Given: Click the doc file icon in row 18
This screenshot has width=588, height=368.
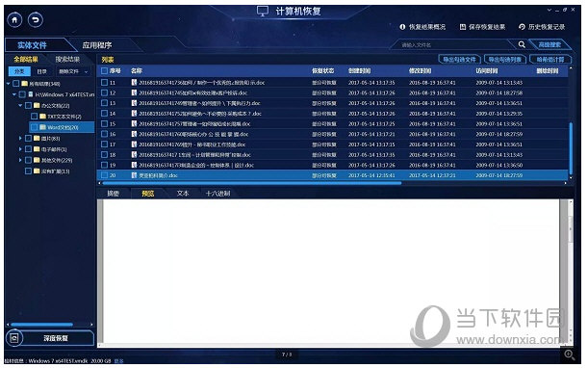Looking at the screenshot, I should [134, 155].
